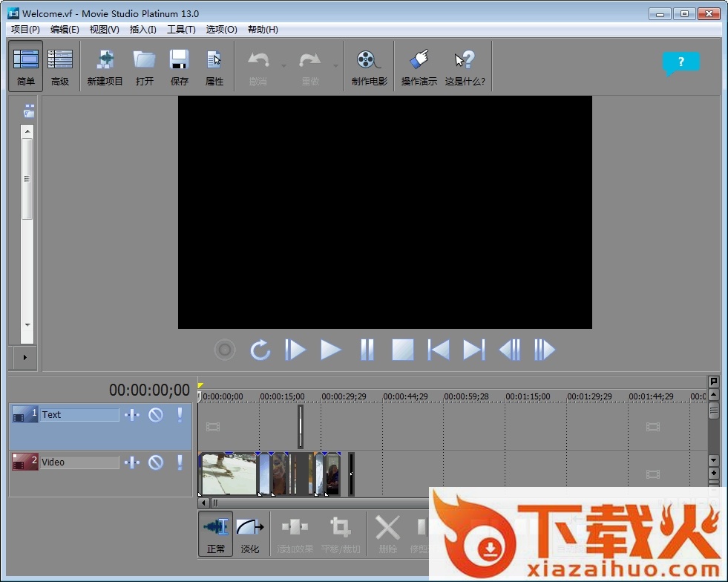The height and width of the screenshot is (582, 728).
Task: Select the Text track header icon
Action: (x=24, y=414)
